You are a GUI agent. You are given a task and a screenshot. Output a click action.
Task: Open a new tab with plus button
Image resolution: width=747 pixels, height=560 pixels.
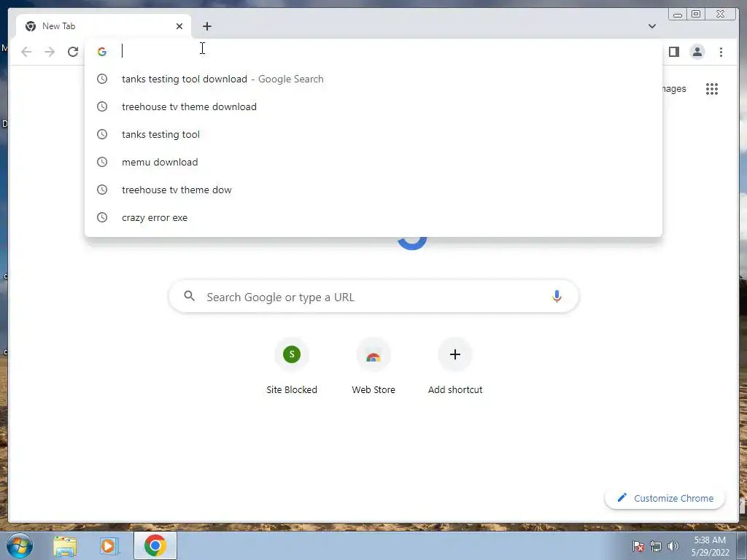tap(206, 26)
